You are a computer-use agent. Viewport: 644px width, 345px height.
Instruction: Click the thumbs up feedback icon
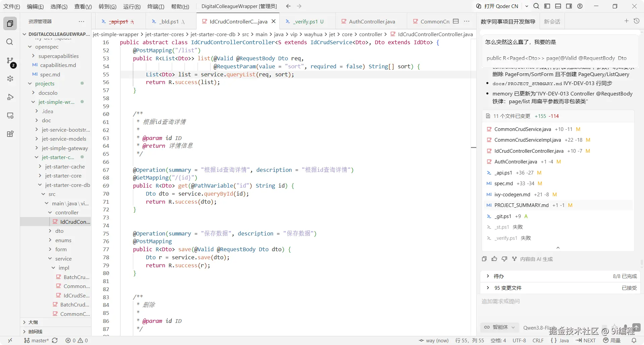point(494,259)
